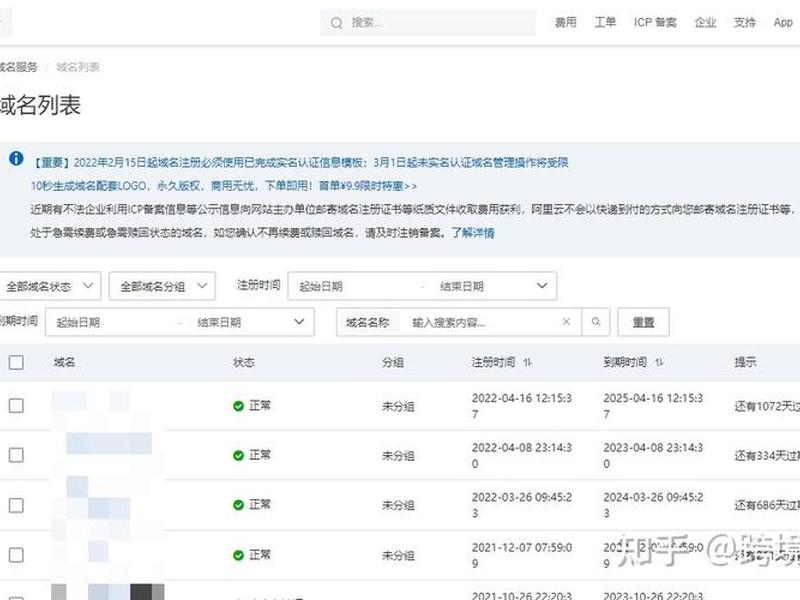Go to 域名服务 in the breadcrumb
Screen dimensions: 800x600
18,67
